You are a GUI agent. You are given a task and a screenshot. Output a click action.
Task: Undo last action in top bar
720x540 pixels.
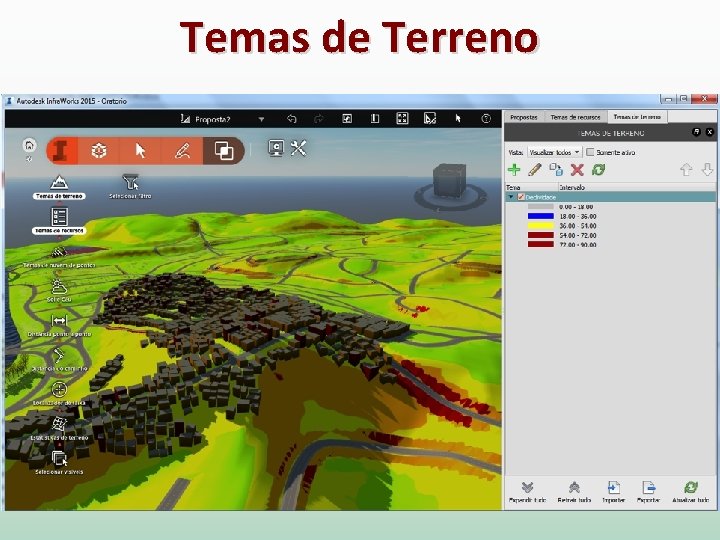tap(292, 119)
